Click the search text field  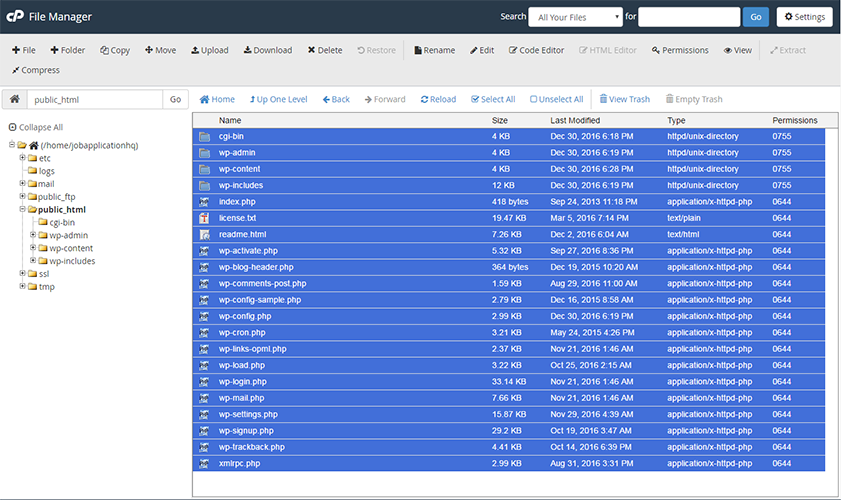pos(689,17)
